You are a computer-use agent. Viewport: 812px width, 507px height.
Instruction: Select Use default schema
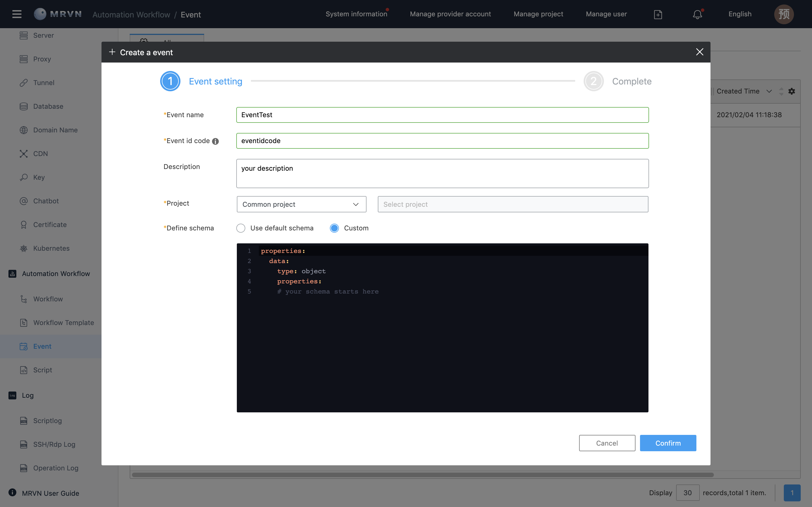coord(240,228)
